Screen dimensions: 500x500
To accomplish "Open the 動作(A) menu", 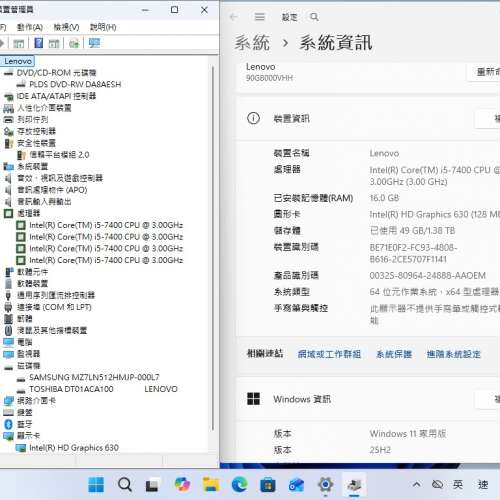I will click(30, 27).
